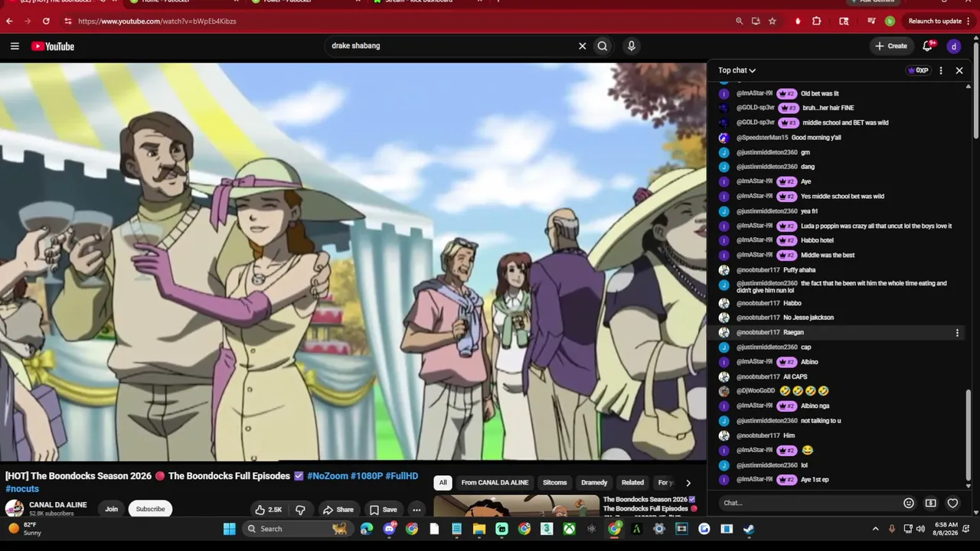Viewport: 980px width, 551px height.
Task: Click the #FullHD hashtag link
Action: [402, 476]
